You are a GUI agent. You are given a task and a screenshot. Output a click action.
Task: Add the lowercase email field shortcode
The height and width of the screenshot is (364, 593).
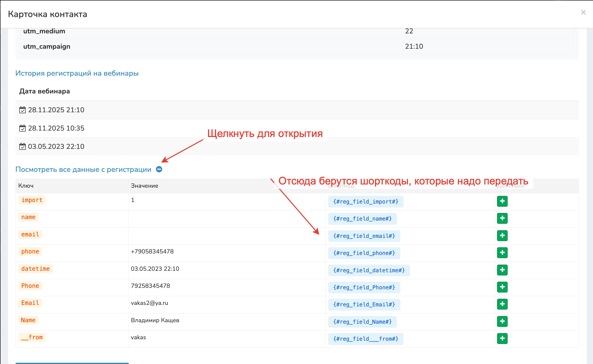502,235
